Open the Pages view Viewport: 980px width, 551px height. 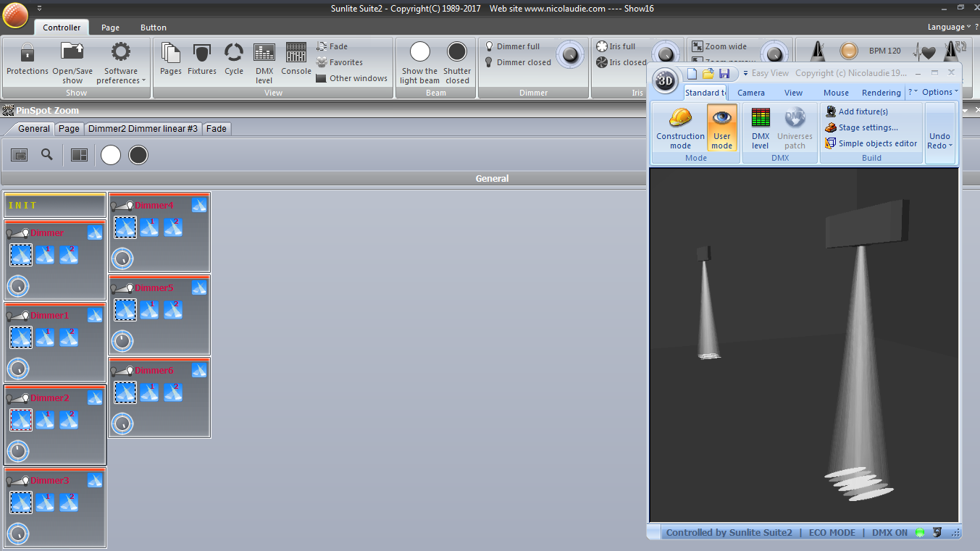coord(171,59)
